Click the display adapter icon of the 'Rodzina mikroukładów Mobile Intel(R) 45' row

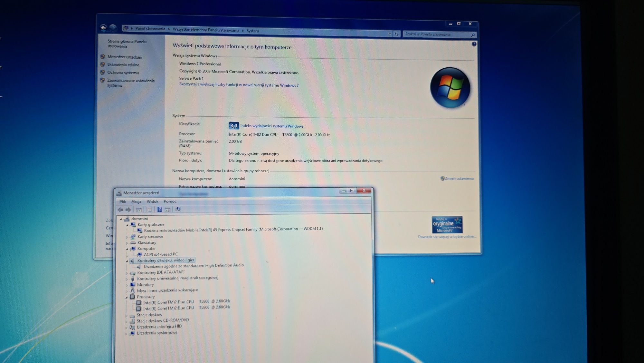[x=140, y=230]
